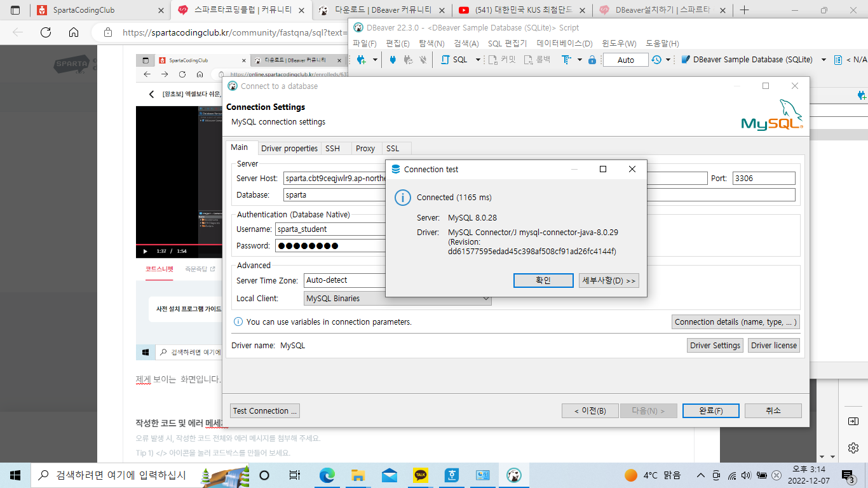Image resolution: width=868 pixels, height=488 pixels.
Task: Open a new browser tab with plus icon
Action: point(745,10)
